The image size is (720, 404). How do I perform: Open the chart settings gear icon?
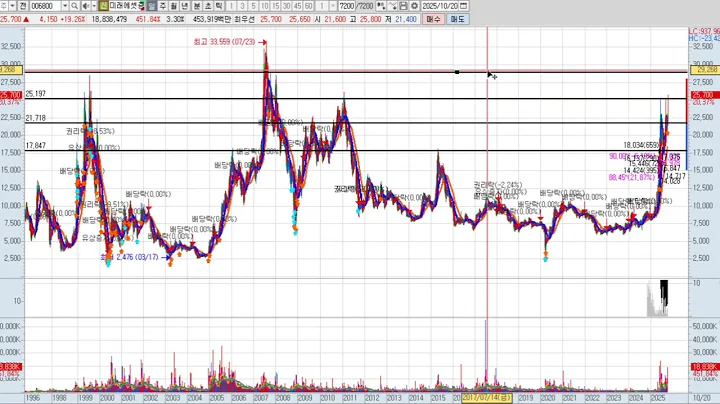tap(414, 6)
